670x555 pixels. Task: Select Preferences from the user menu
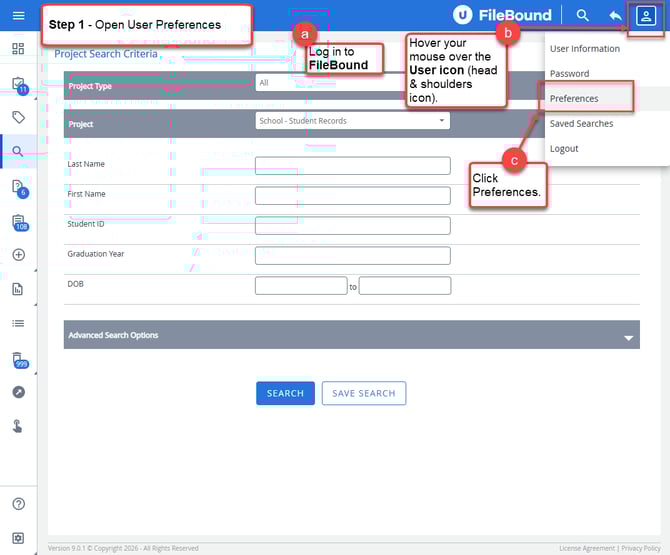575,99
